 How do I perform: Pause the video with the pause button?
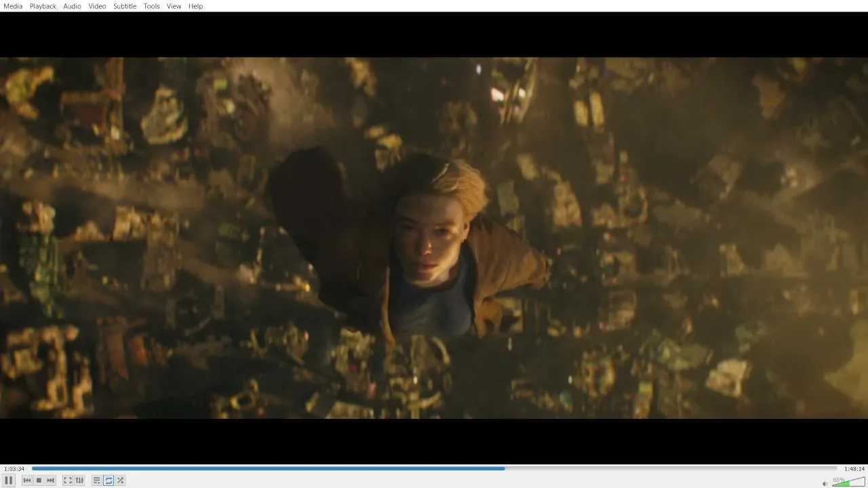(9, 481)
